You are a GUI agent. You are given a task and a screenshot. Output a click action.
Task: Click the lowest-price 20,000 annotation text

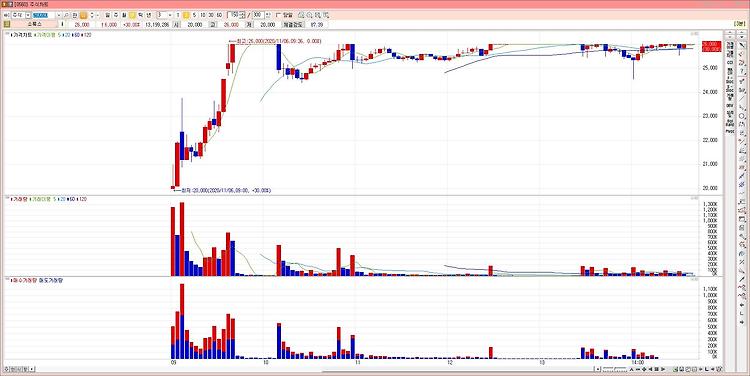pos(226,190)
